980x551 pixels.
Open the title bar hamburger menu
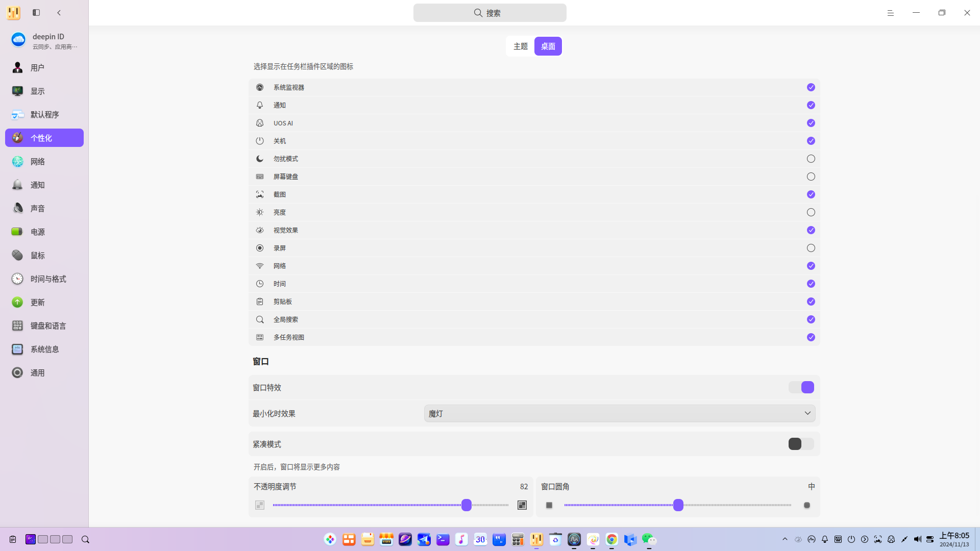click(891, 13)
